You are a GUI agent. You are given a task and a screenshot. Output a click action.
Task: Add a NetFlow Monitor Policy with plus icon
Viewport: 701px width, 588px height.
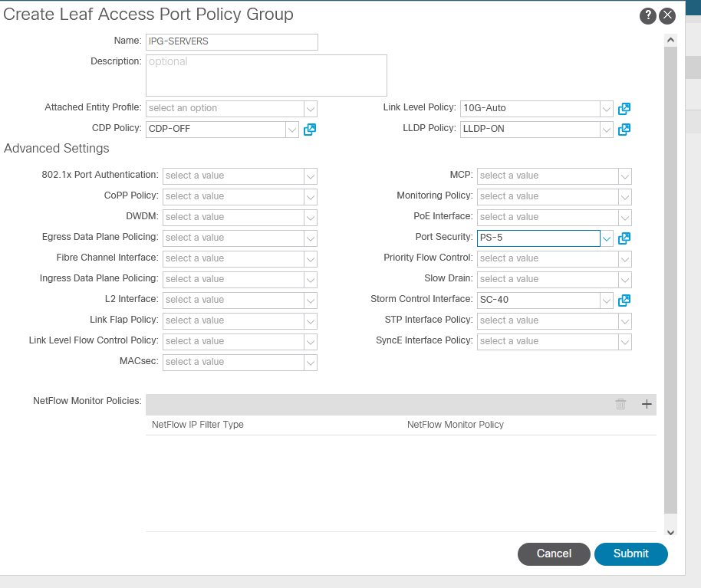647,404
